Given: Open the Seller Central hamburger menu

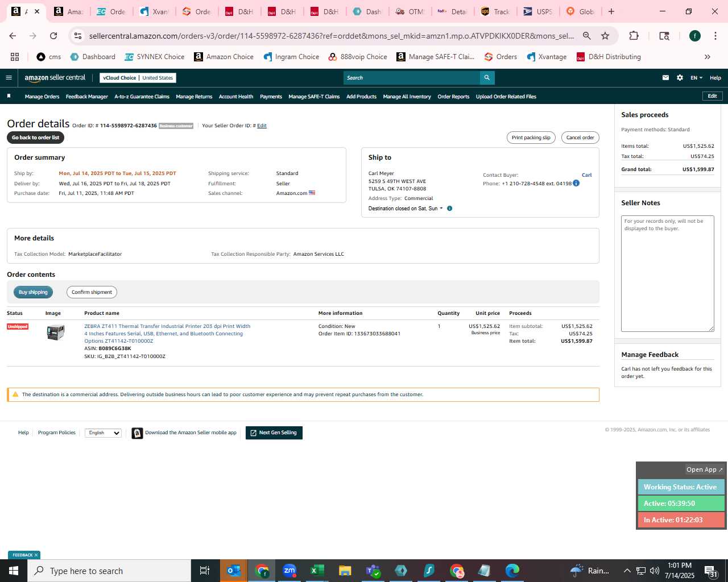Looking at the screenshot, I should (x=9, y=78).
